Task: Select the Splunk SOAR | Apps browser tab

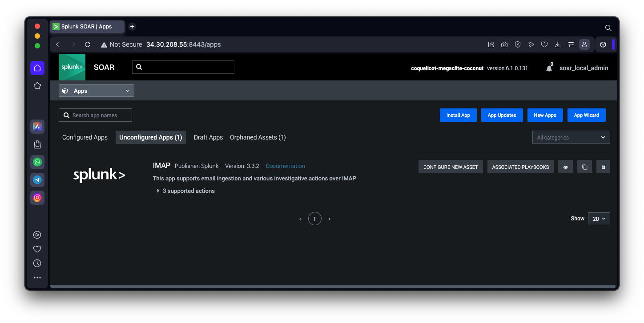Action: click(x=87, y=27)
